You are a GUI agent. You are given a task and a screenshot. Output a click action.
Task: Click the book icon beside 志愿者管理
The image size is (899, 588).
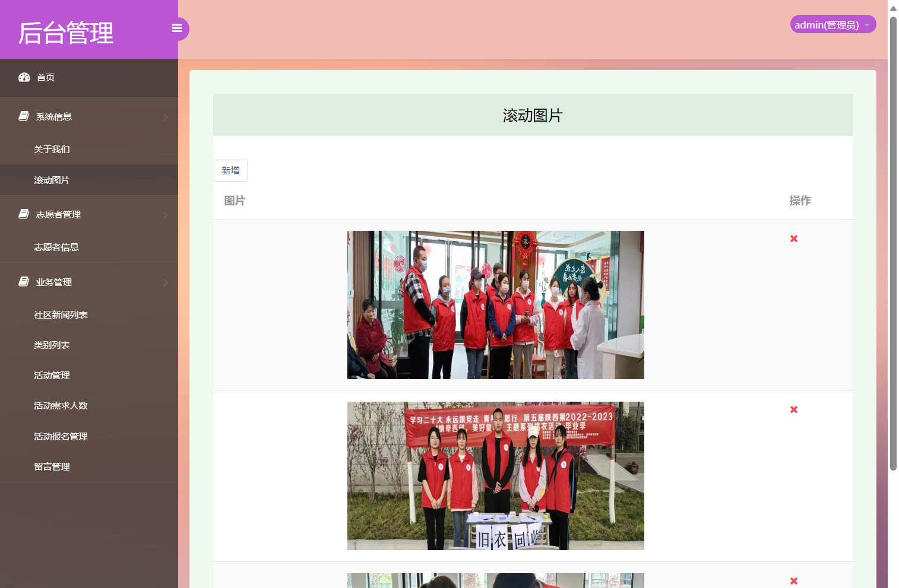[23, 214]
